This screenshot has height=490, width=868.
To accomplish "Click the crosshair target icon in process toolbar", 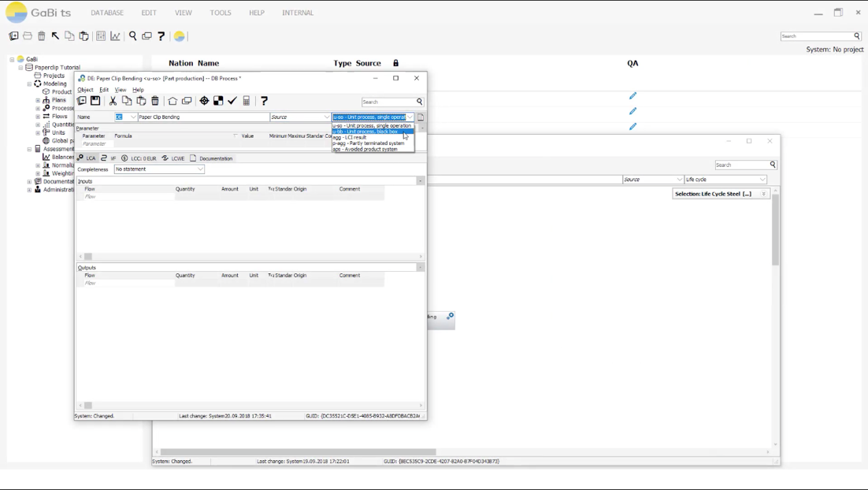I will pos(204,101).
